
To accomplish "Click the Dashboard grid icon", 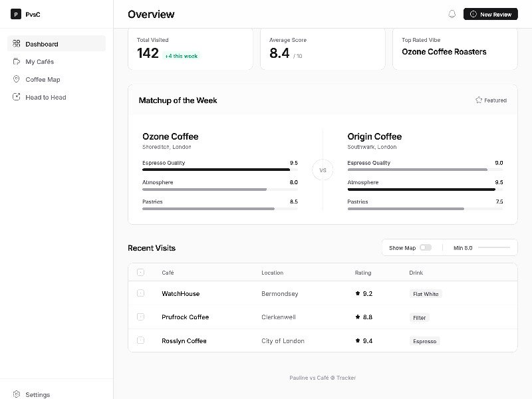I will coord(17,44).
